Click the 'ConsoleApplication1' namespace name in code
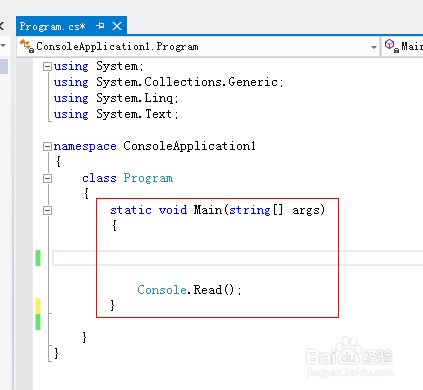Viewport: 423px width, 390px height. tap(189, 146)
